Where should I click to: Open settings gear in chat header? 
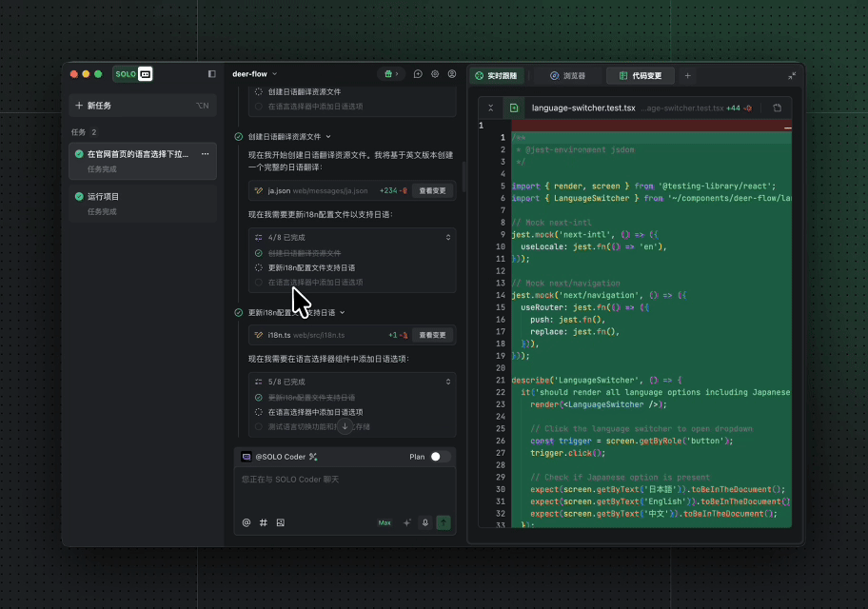[435, 74]
